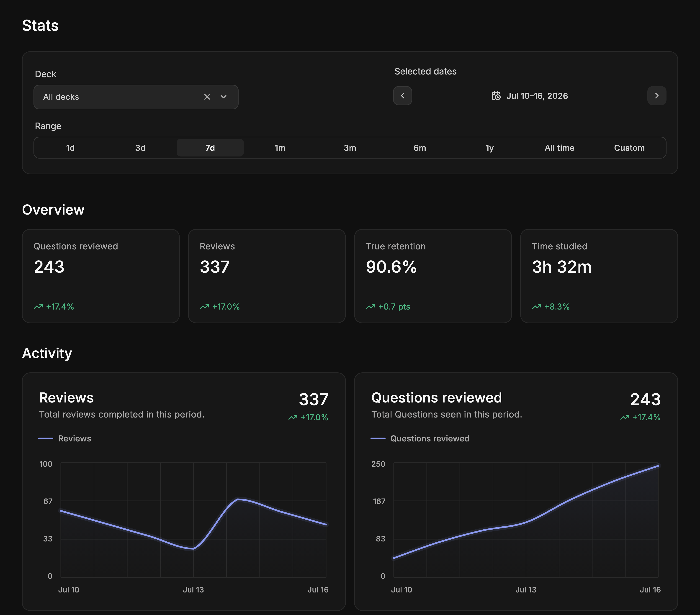Click 'Total reviews completed in this period.'
This screenshot has height=615, width=700.
[122, 414]
